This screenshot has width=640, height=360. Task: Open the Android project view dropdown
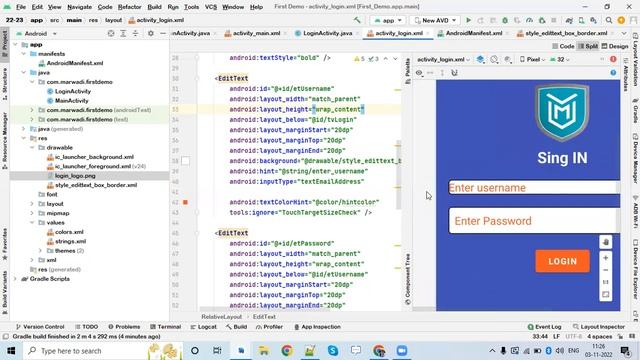point(36,33)
